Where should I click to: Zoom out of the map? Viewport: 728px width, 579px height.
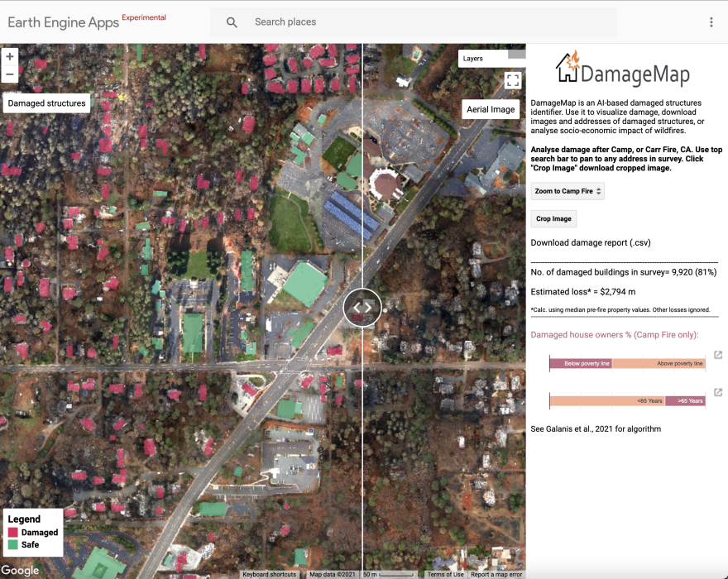[9, 74]
